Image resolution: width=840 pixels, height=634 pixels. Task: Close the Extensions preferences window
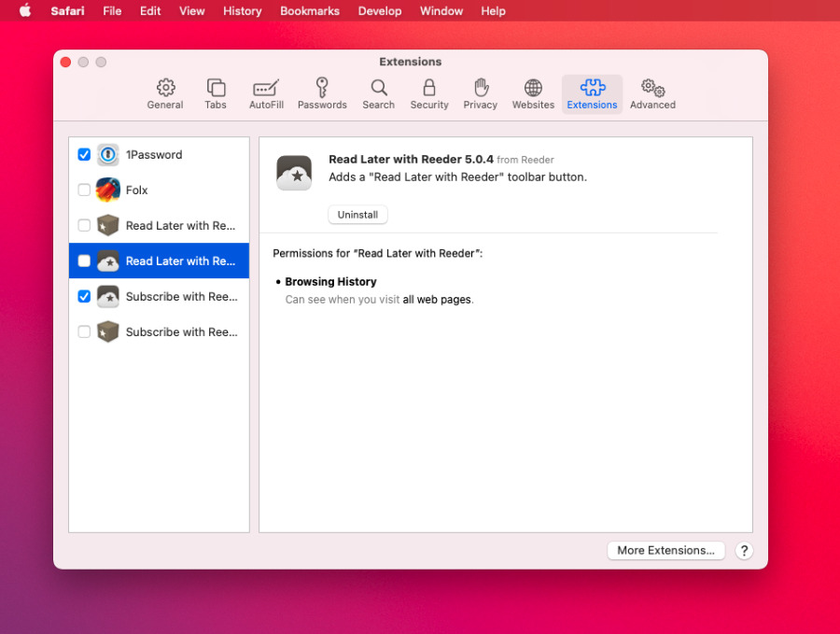[x=66, y=63]
